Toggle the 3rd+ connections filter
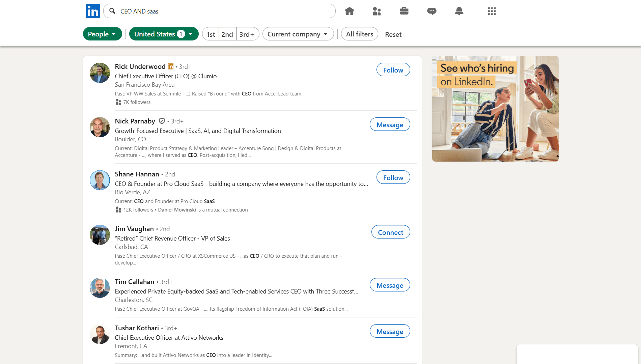641x364 pixels. [247, 34]
